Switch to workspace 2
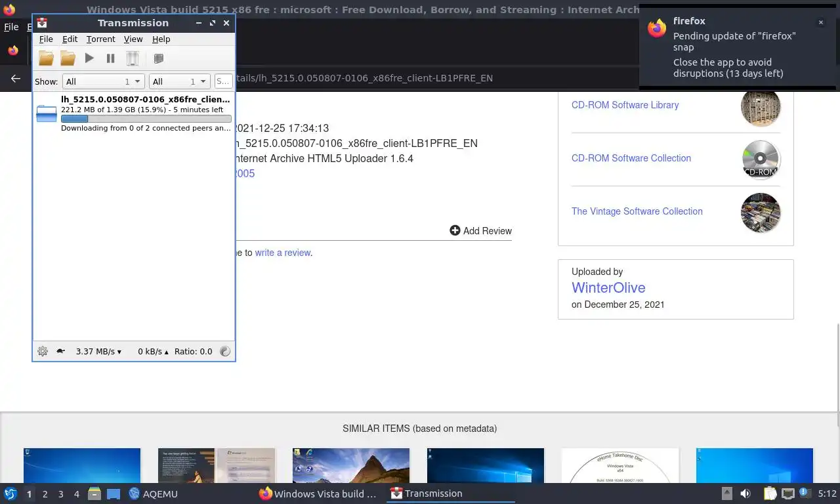The width and height of the screenshot is (840, 504). click(x=45, y=494)
